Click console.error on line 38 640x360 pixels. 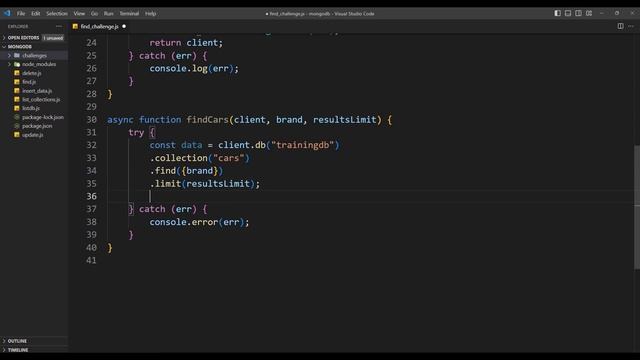pos(184,222)
